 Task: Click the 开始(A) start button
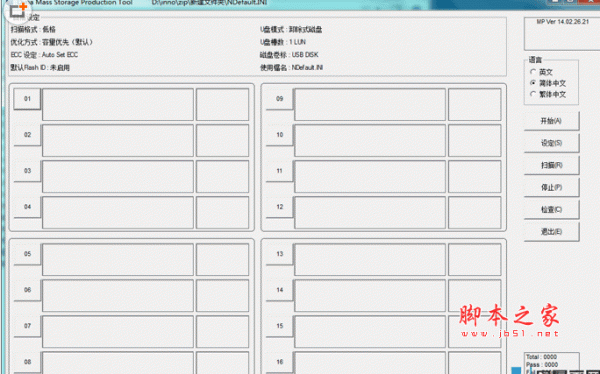point(551,121)
